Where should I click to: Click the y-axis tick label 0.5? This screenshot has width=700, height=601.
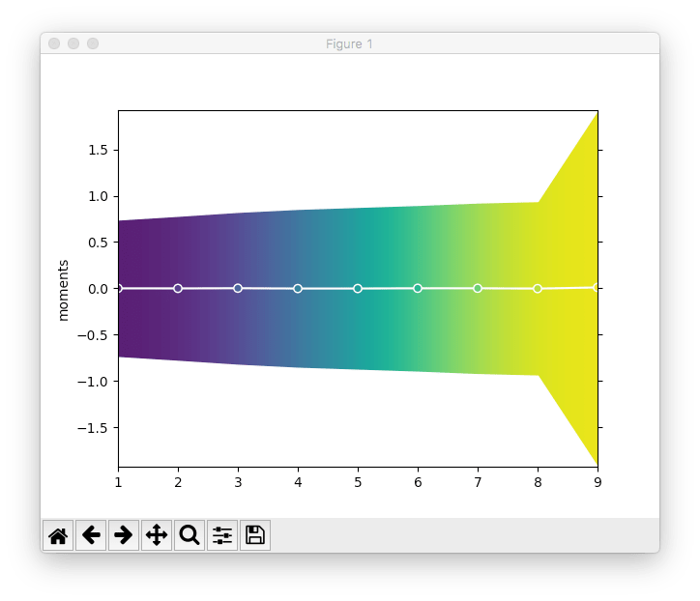point(98,243)
